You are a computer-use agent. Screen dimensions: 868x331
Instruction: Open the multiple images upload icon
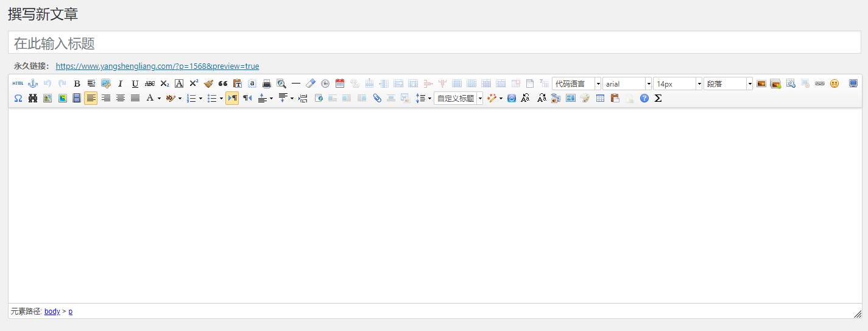click(775, 84)
